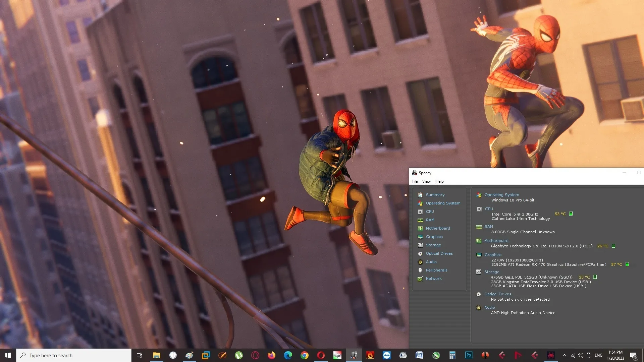Viewport: 644px width, 362px height.
Task: Open the VMware icon on taskbar
Action: (206, 355)
